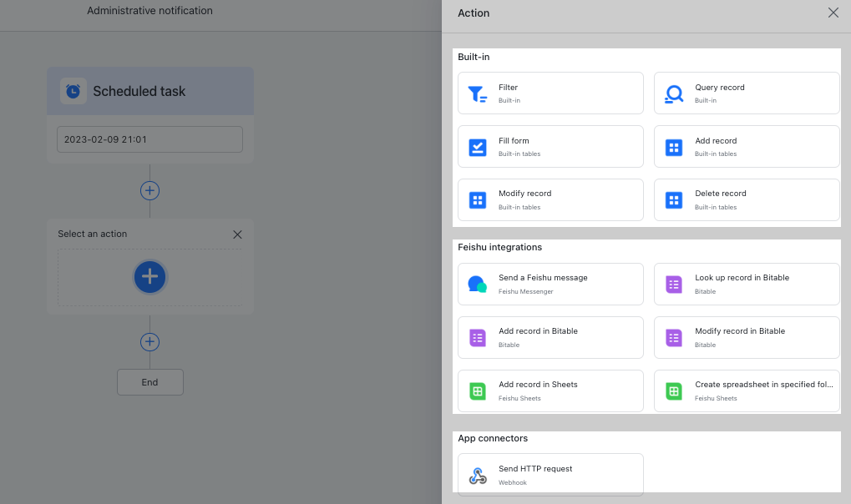851x504 pixels.
Task: Dismiss the Select an action card
Action: click(x=237, y=234)
